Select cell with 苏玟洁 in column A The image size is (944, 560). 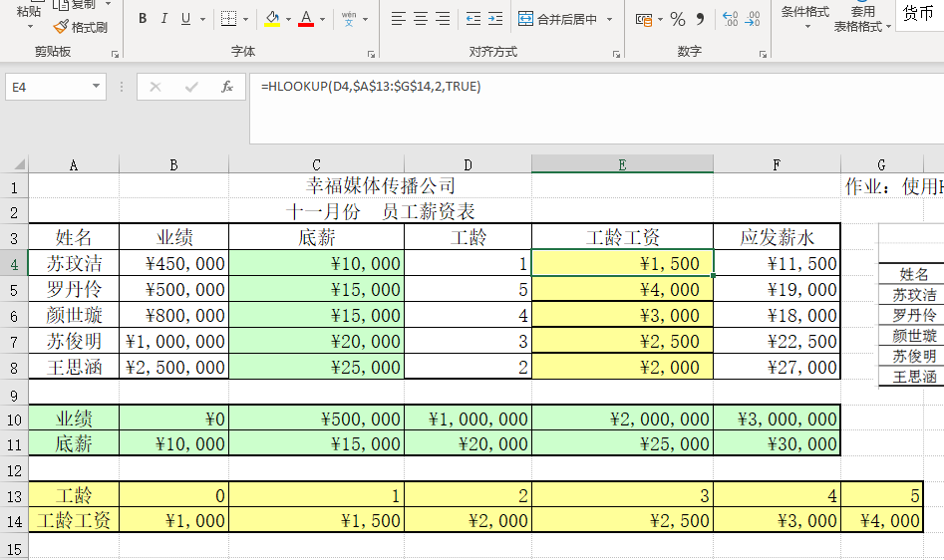[x=74, y=263]
